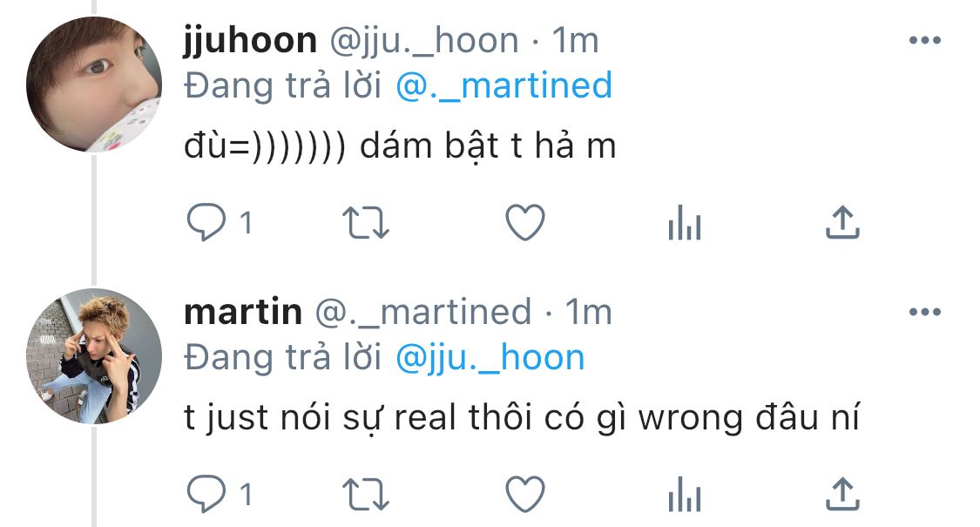The width and height of the screenshot is (980, 527).
Task: Share martin's tweet
Action: pos(842,495)
